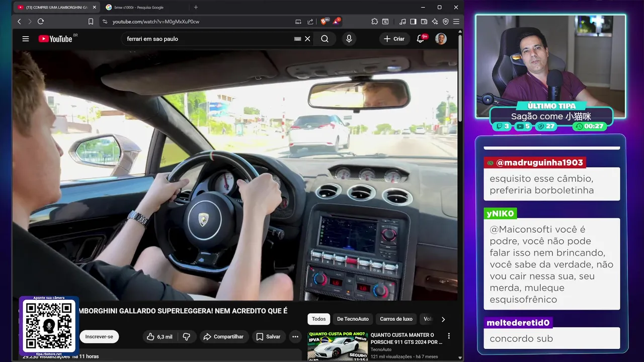
Task: Select the Todos chip
Action: [x=318, y=319]
